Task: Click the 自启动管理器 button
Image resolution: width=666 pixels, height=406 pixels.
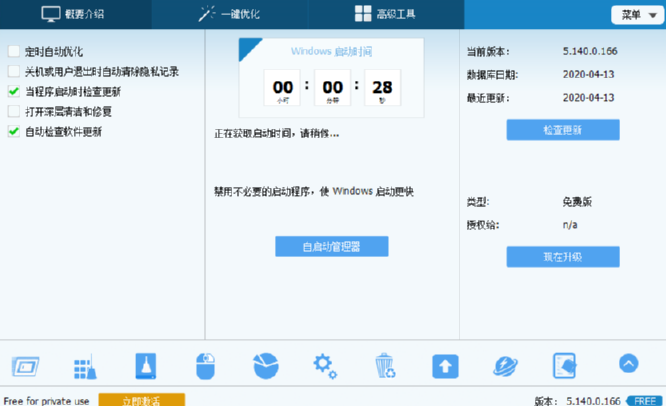Action: point(332,247)
